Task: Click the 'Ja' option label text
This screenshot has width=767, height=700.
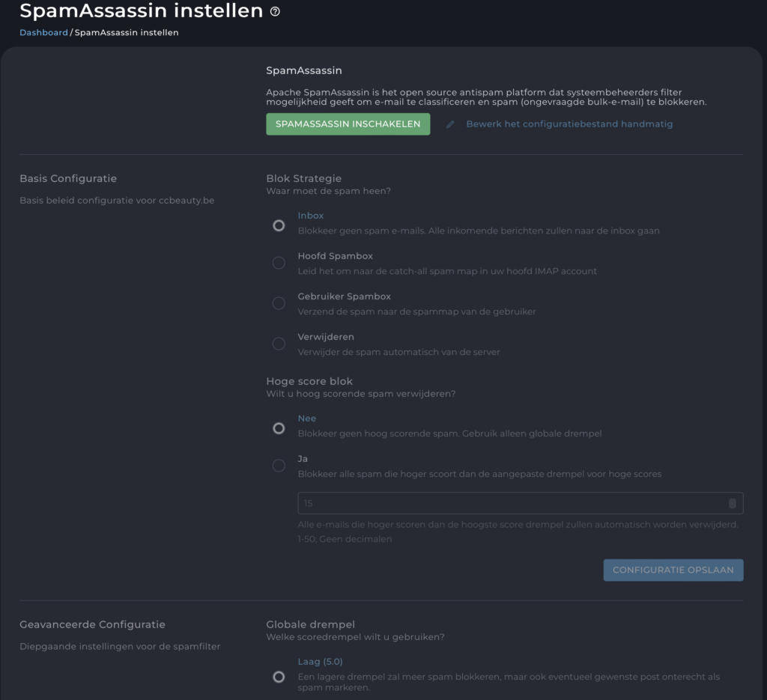Action: pyautogui.click(x=303, y=459)
